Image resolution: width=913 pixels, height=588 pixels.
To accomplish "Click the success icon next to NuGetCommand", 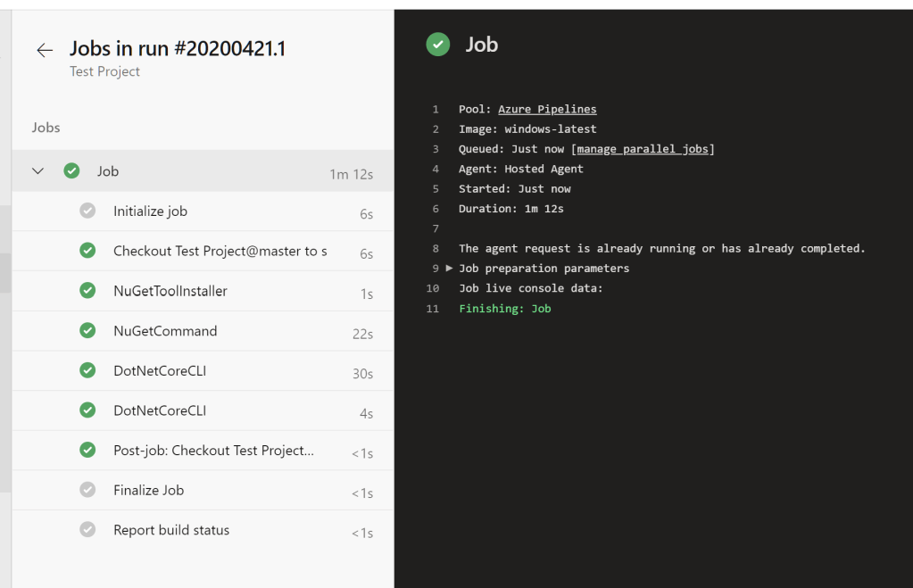I will (x=87, y=330).
